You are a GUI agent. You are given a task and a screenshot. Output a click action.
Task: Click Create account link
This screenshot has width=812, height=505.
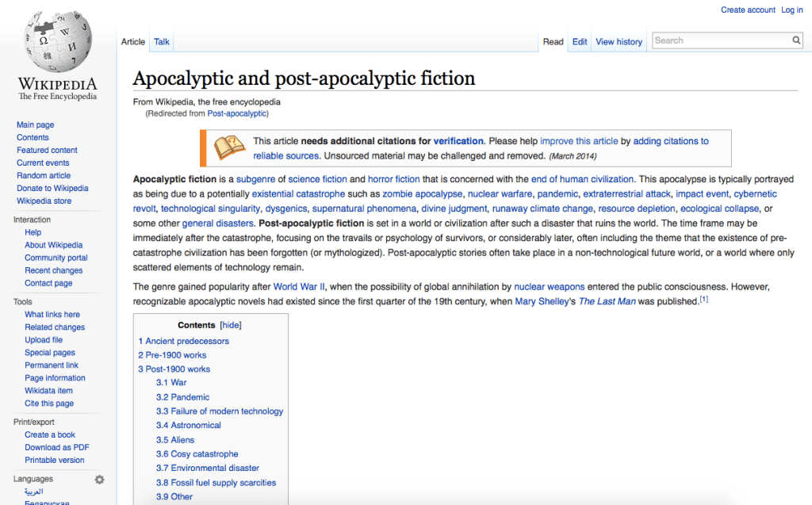pyautogui.click(x=748, y=10)
